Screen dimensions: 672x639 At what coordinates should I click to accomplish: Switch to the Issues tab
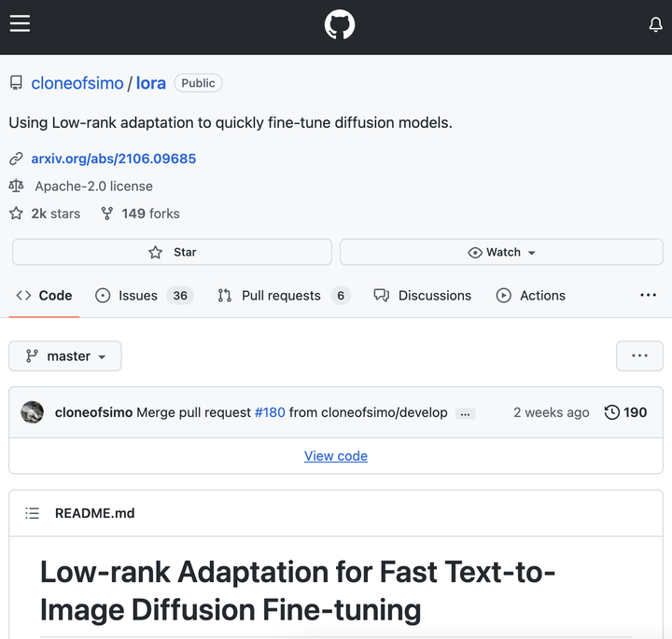[x=137, y=296]
